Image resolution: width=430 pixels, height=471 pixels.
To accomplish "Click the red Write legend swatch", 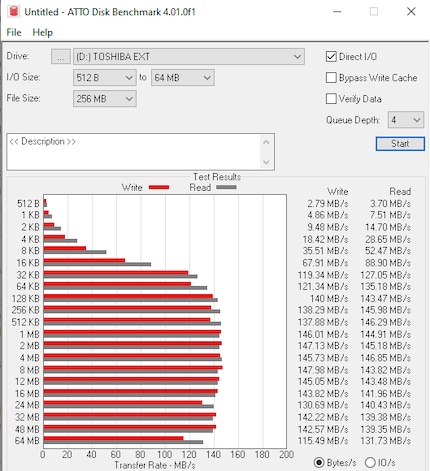I will click(159, 187).
